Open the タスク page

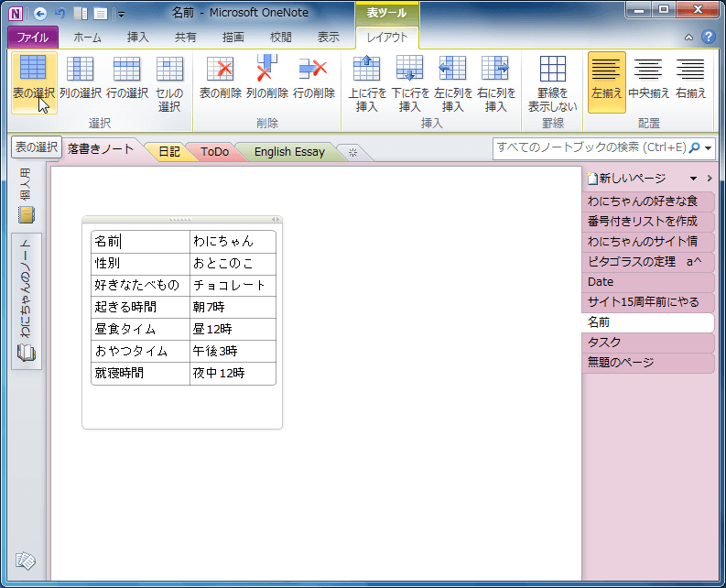(x=647, y=343)
